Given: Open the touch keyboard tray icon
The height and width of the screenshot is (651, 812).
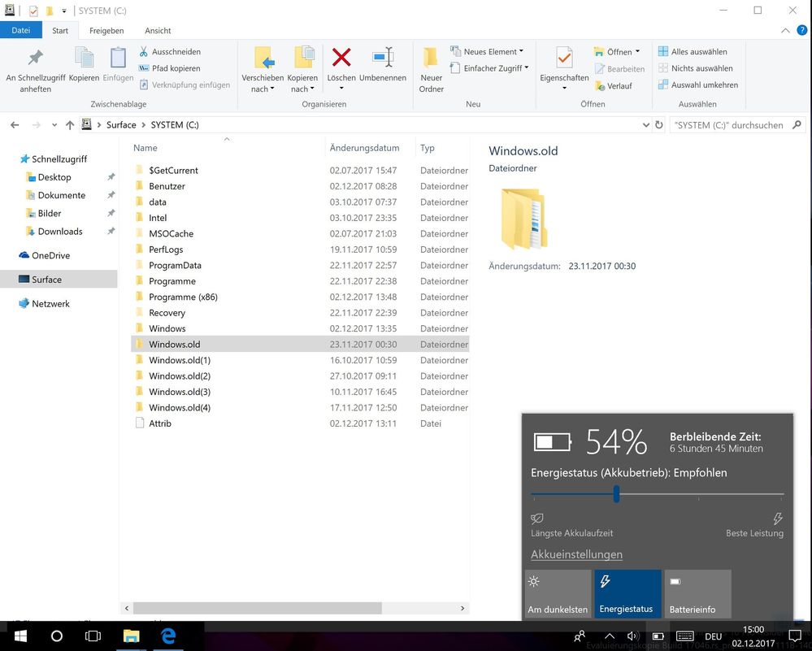Looking at the screenshot, I should (684, 636).
